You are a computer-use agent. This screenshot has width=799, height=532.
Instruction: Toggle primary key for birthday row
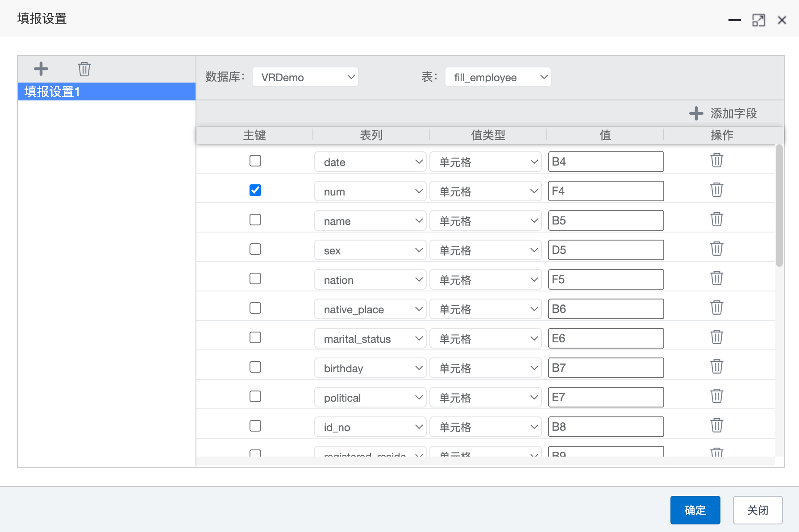(255, 367)
